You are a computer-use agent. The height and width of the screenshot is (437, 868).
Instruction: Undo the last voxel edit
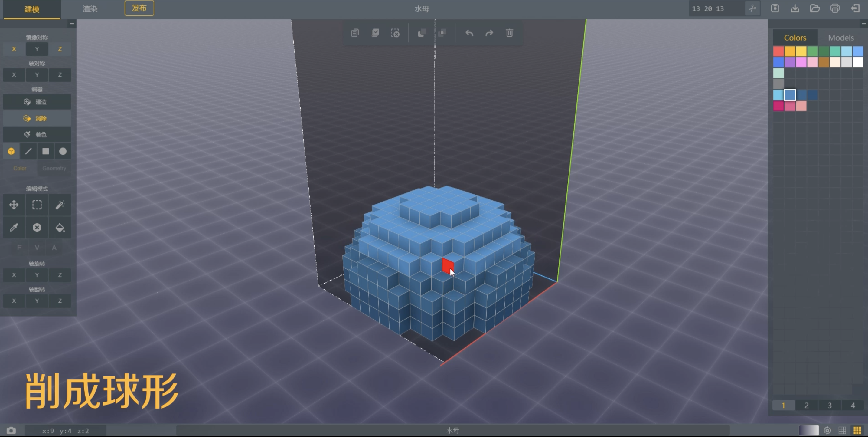pos(469,33)
